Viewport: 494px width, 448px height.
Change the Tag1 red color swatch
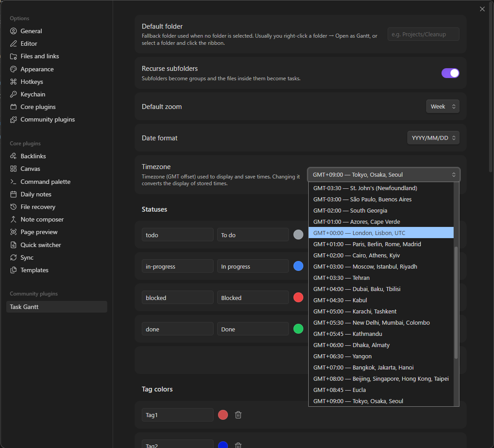click(x=223, y=415)
